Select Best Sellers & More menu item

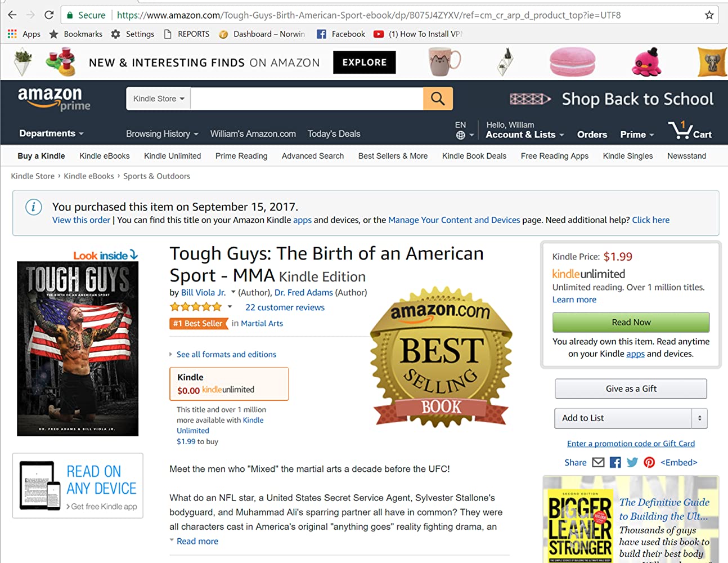click(x=393, y=156)
